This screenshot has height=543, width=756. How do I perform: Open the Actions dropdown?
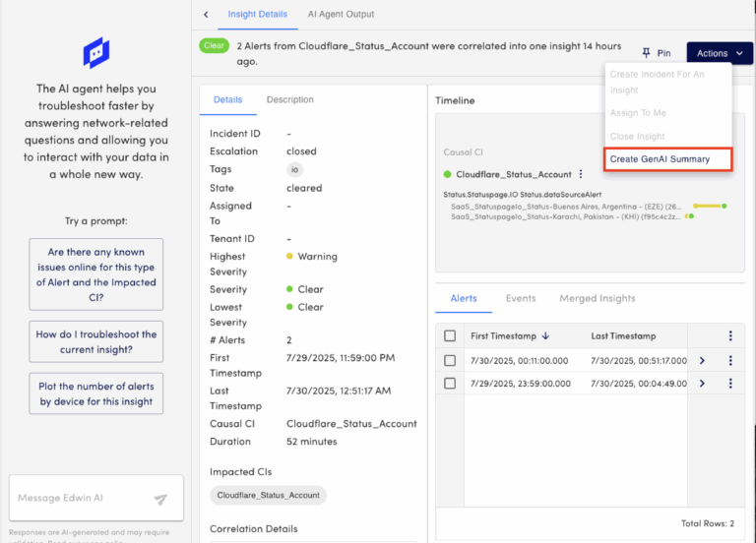719,53
